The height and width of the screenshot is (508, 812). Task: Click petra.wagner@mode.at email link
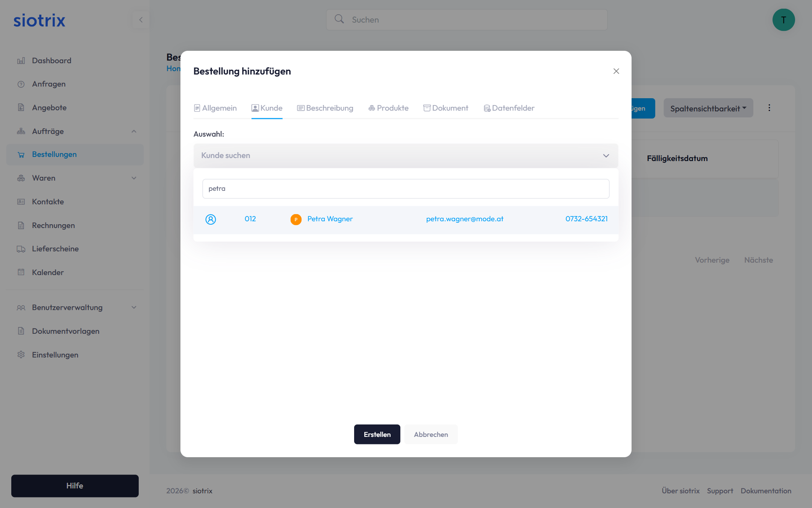click(465, 219)
